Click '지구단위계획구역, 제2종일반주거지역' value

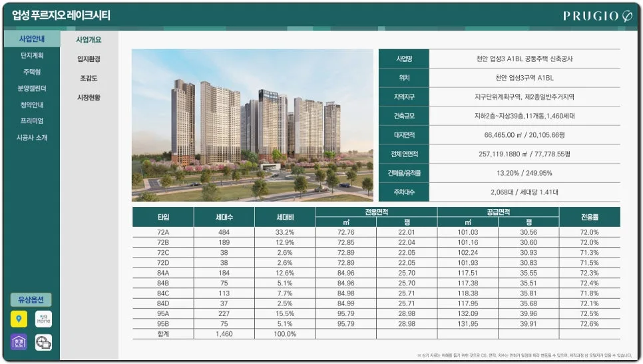[525, 96]
